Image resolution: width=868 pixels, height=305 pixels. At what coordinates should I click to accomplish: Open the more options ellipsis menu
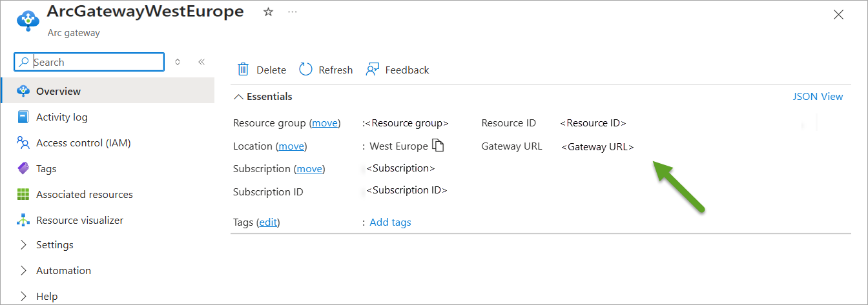(x=293, y=12)
